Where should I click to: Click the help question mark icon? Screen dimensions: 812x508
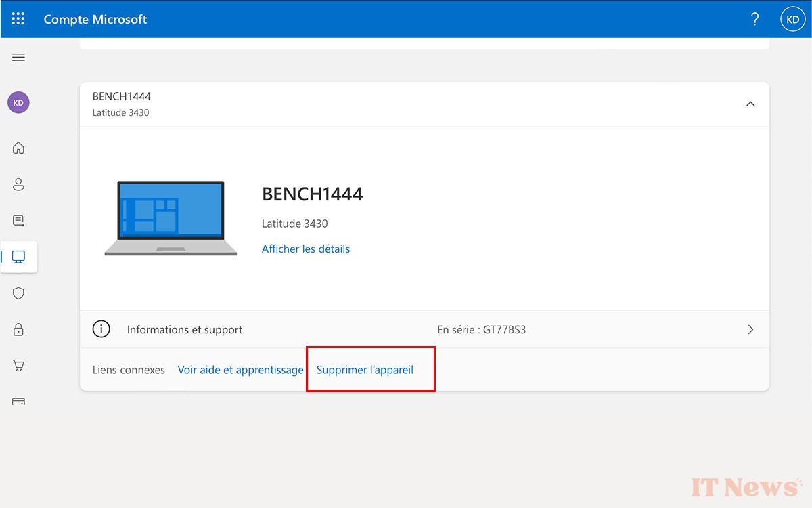(x=755, y=19)
